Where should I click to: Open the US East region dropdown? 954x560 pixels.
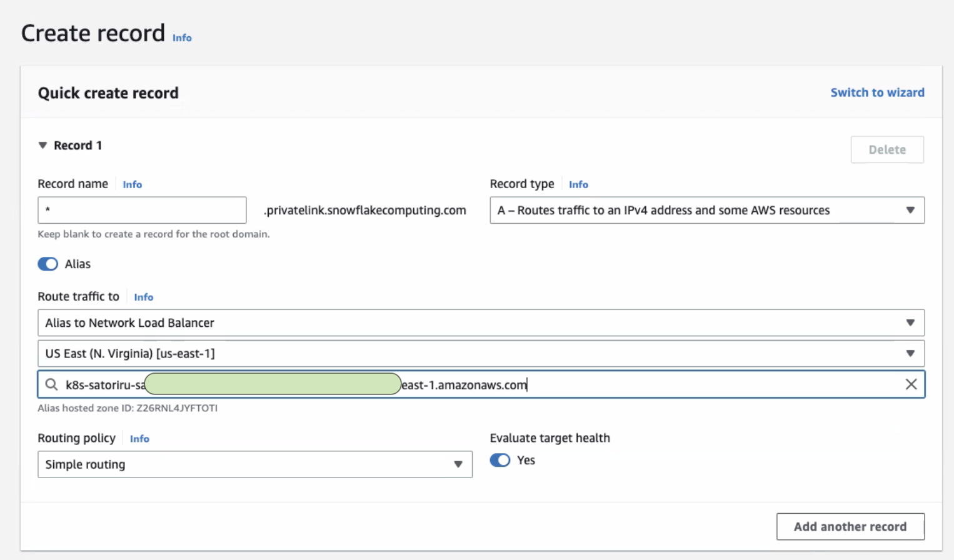[481, 353]
